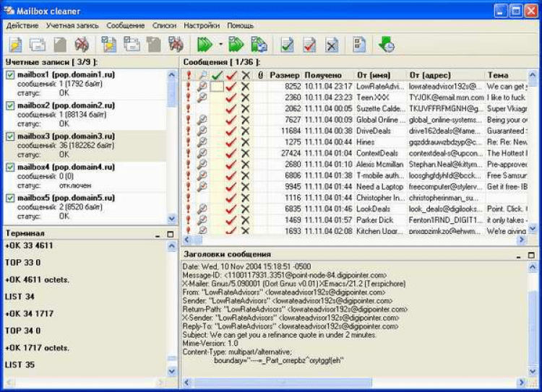
Task: Click the green arrow with clock icon
Action: pyautogui.click(x=387, y=45)
